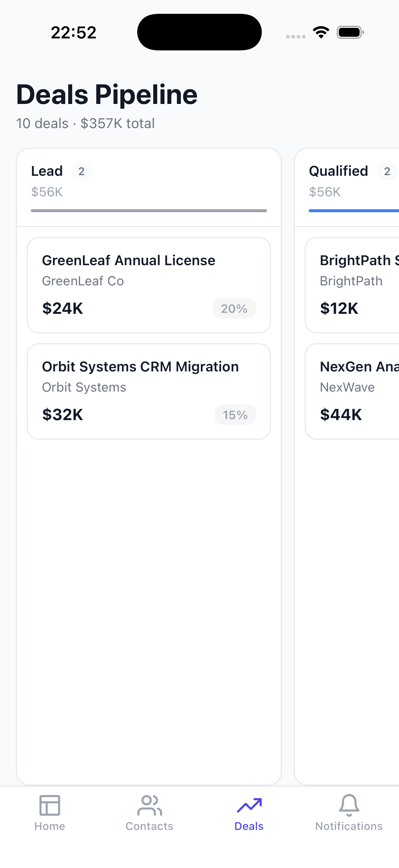Select the Deals tab label
399x868 pixels.
[x=249, y=826]
